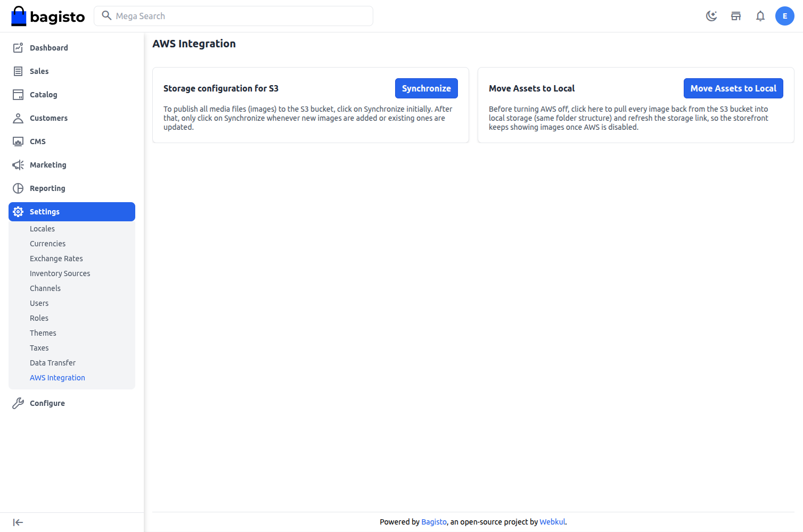Open the Reporting menu label
This screenshot has width=803, height=532.
(x=47, y=188)
